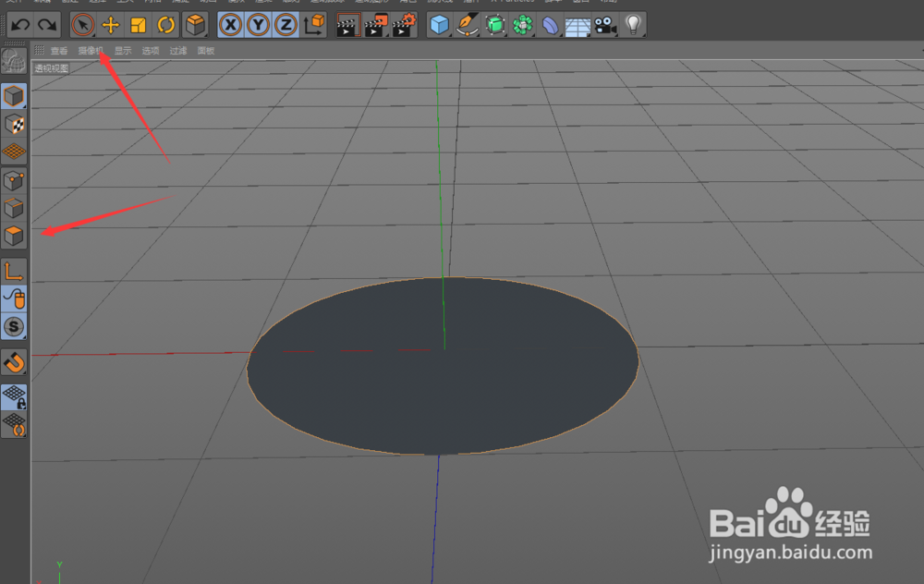Add a camera object
This screenshot has width=924, height=584.
click(605, 25)
